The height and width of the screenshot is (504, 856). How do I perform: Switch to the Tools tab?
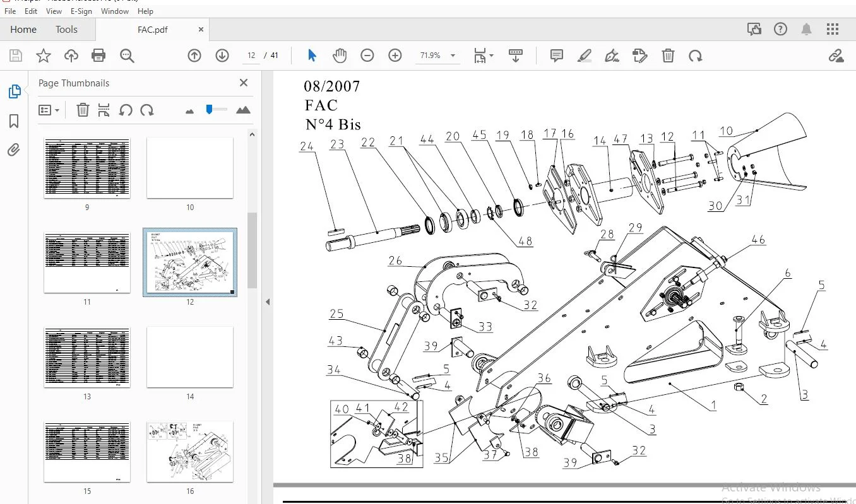(x=66, y=30)
